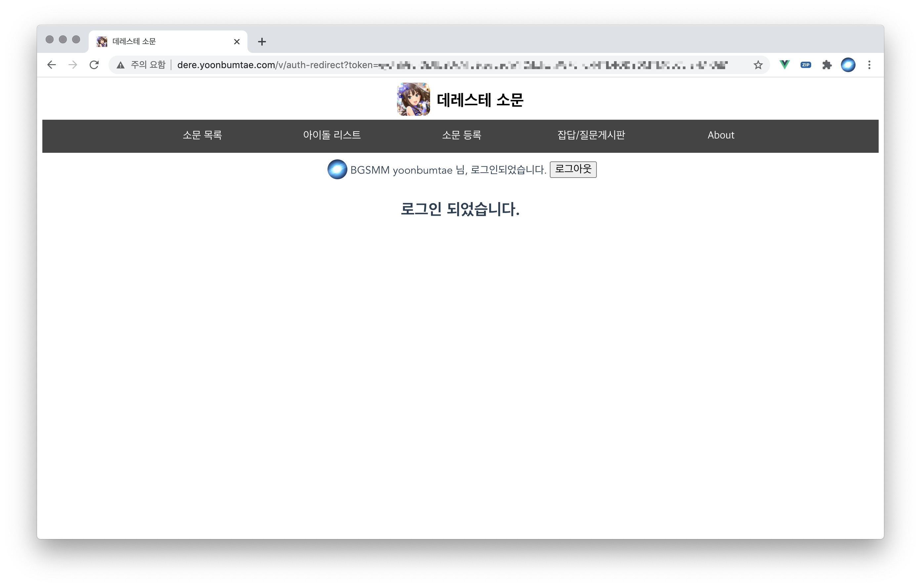Viewport: 921px width, 588px height.
Task: Click the browser forward arrow
Action: coord(73,65)
